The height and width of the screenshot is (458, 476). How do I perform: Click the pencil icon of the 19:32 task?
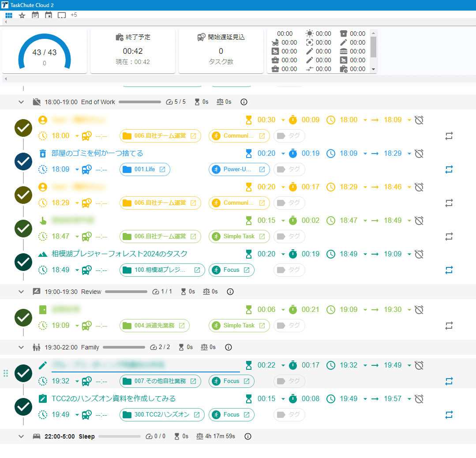pyautogui.click(x=43, y=365)
